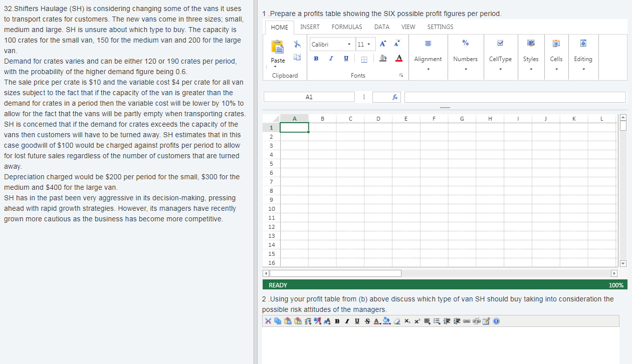This screenshot has height=364, width=632.
Task: Click the Cut scissors icon in Clipboard group
Action: [x=297, y=44]
